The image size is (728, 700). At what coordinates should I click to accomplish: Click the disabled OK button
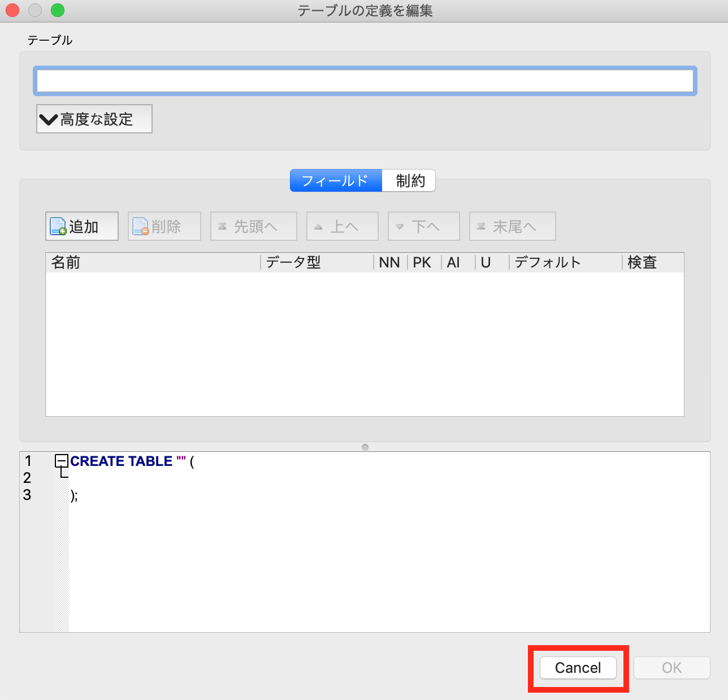[672, 668]
